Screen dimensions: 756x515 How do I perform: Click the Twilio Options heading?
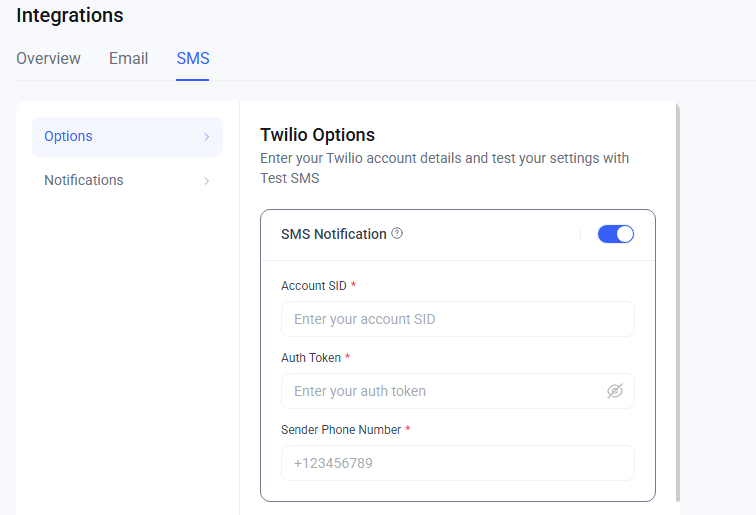click(317, 135)
